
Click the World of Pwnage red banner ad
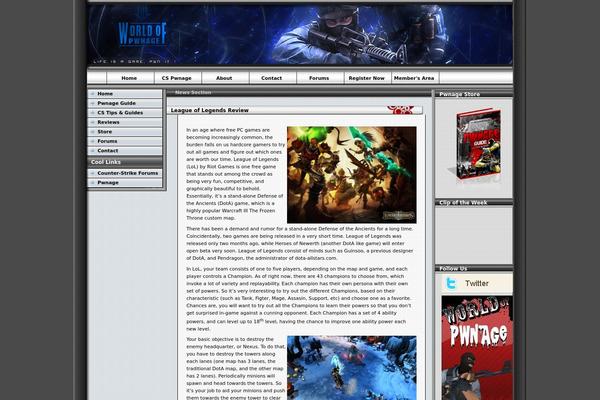coord(477,348)
